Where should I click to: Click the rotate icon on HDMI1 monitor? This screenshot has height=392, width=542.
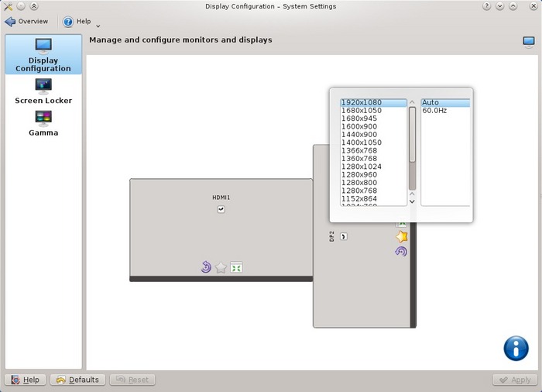click(206, 267)
